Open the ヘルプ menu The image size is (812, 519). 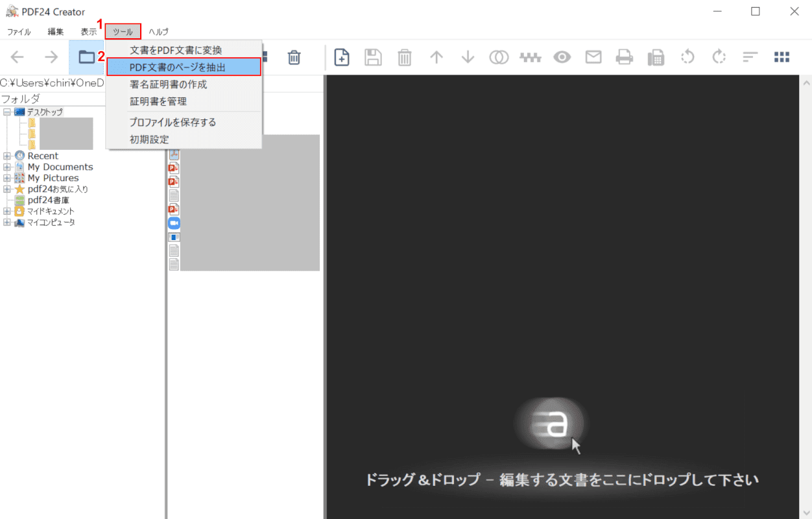(x=158, y=32)
